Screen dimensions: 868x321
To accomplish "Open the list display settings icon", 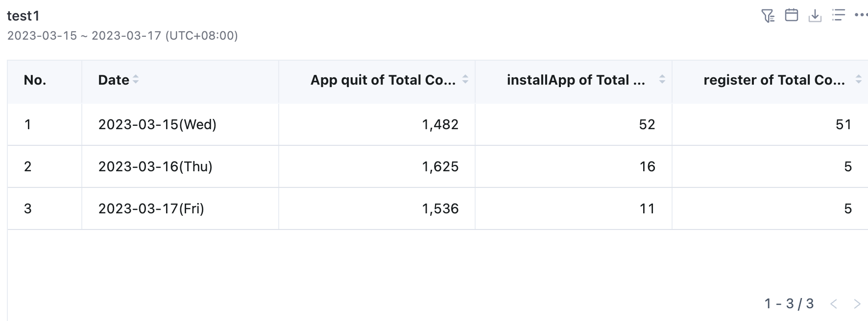I will click(839, 15).
